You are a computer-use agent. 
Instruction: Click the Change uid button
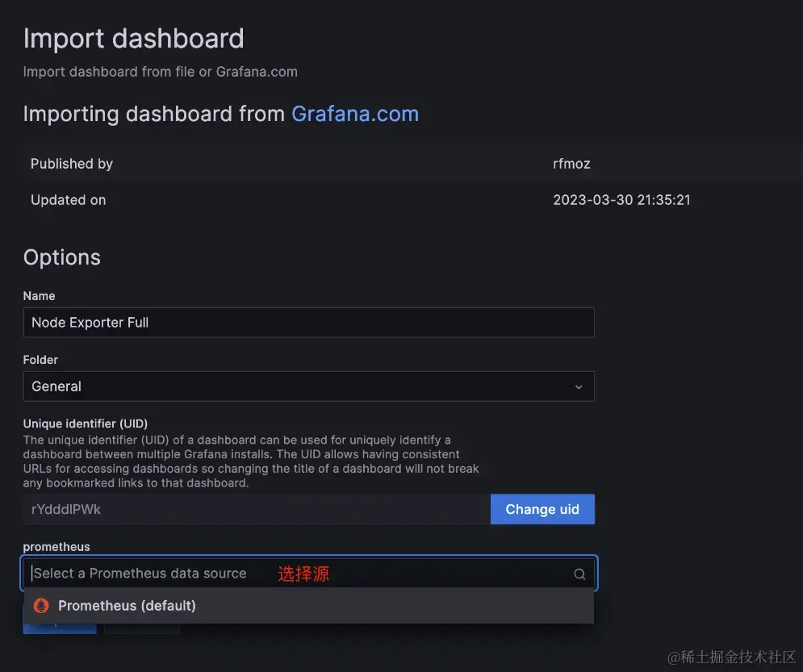[x=542, y=509]
